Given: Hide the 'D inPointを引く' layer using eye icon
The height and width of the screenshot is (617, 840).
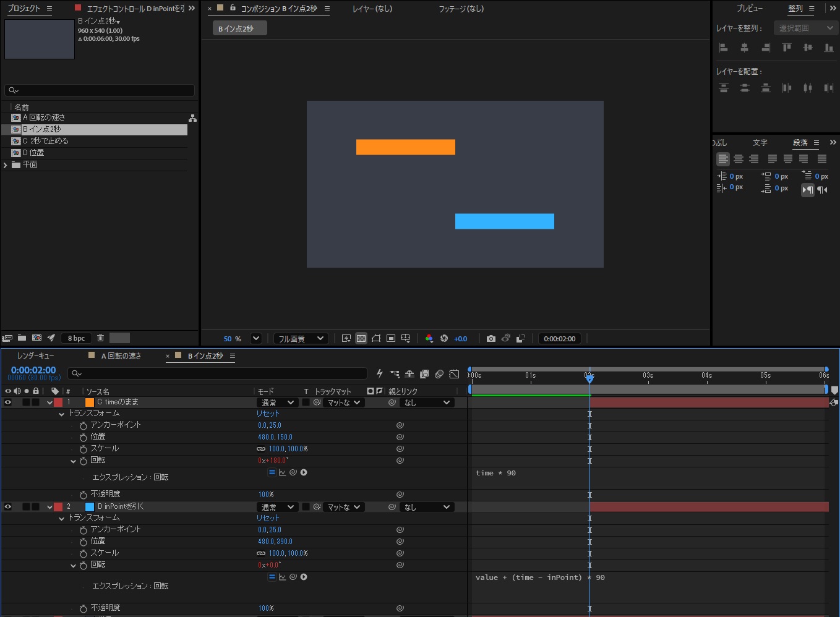Looking at the screenshot, I should coord(8,507).
